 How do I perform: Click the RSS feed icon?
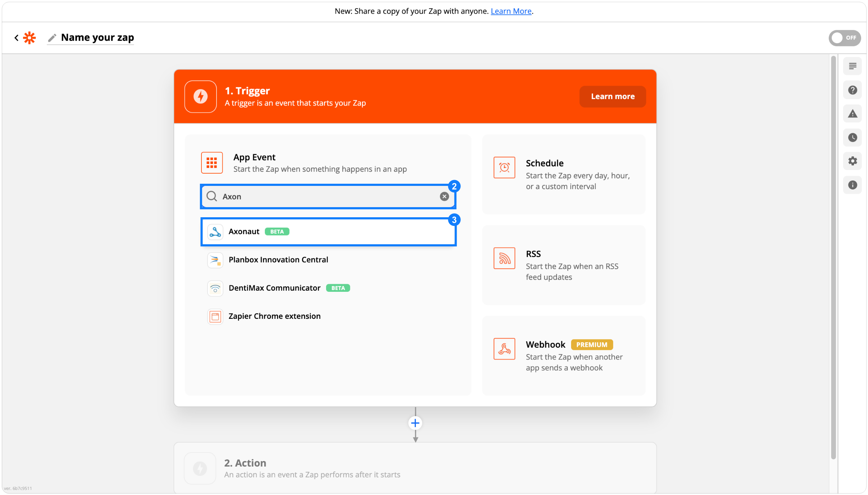[x=504, y=258]
